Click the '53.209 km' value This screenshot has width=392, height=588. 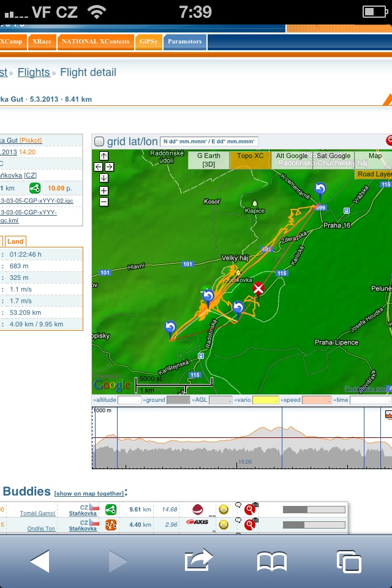pyautogui.click(x=26, y=312)
